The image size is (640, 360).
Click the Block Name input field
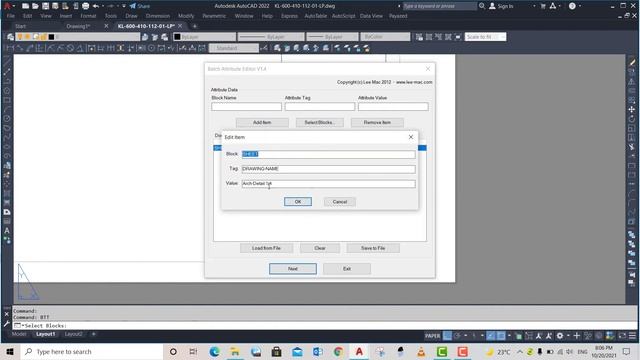[247, 107]
